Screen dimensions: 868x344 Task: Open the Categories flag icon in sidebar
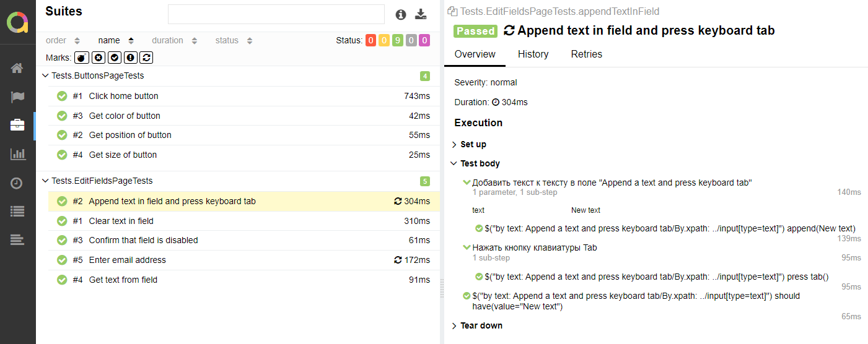(17, 97)
